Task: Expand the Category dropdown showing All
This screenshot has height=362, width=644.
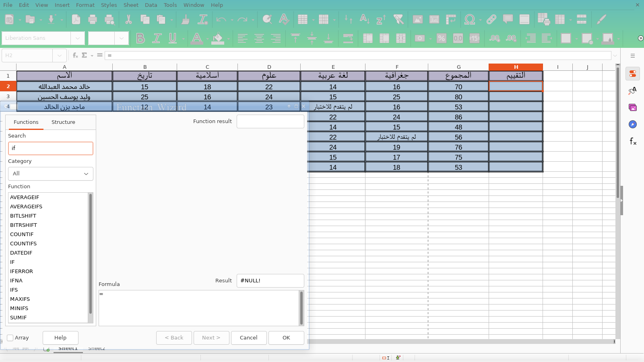Action: 51,174
